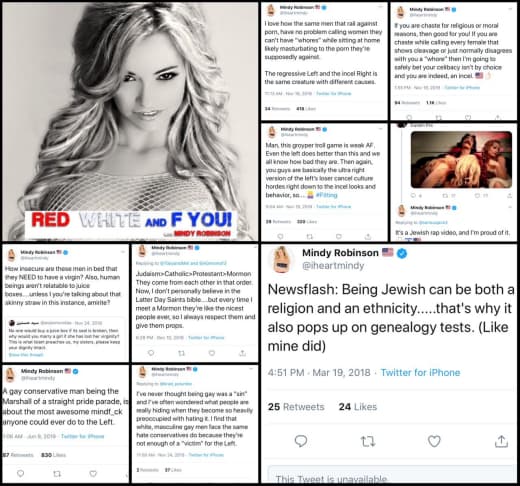Open the #Fitting hashtag

(x=326, y=195)
